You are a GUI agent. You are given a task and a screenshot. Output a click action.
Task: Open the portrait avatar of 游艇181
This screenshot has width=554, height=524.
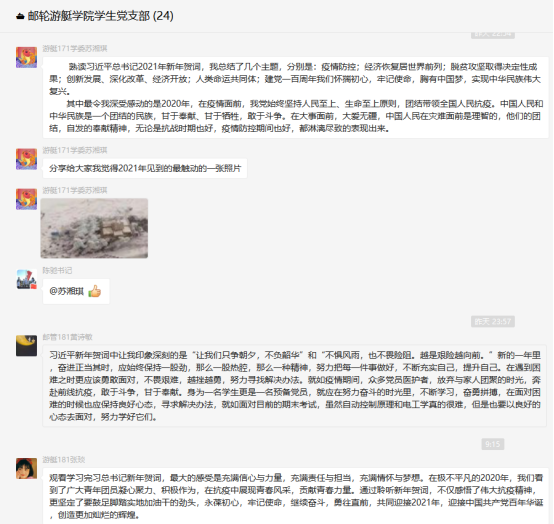pos(26,469)
